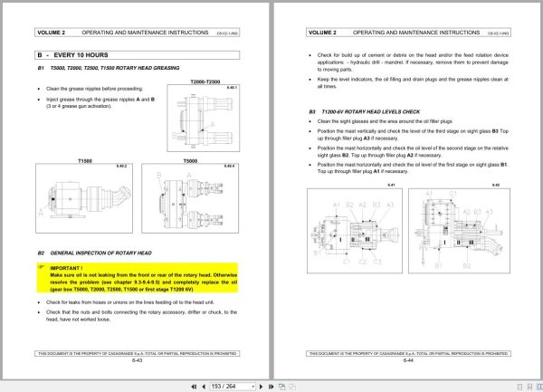This screenshot has height=392, width=543.
Task: Click 'Check for build up of cement' bullet
Action: [x=413, y=62]
